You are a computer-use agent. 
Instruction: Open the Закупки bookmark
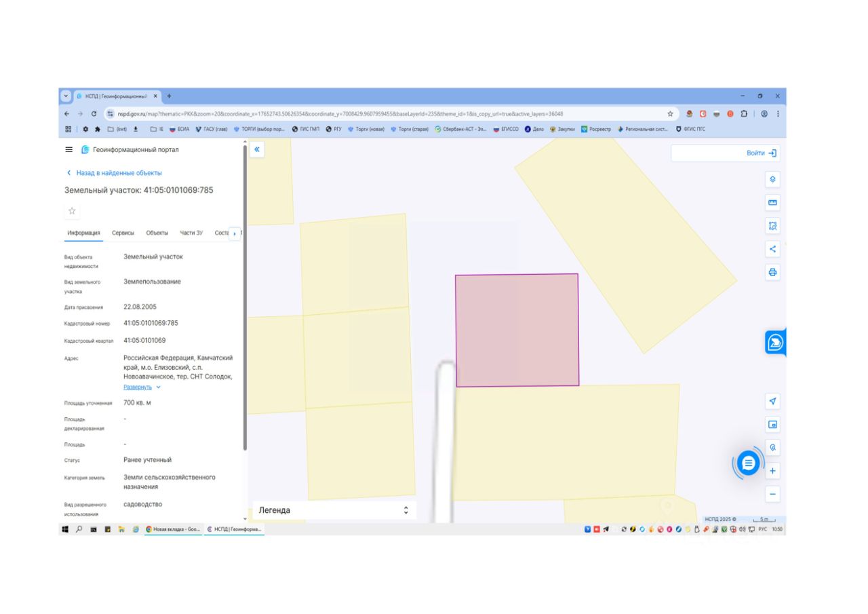coord(562,129)
